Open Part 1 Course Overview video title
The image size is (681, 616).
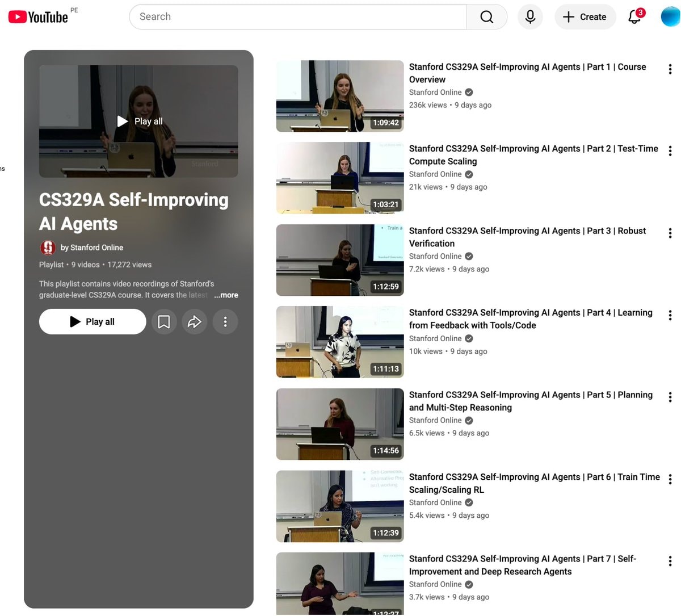click(528, 73)
